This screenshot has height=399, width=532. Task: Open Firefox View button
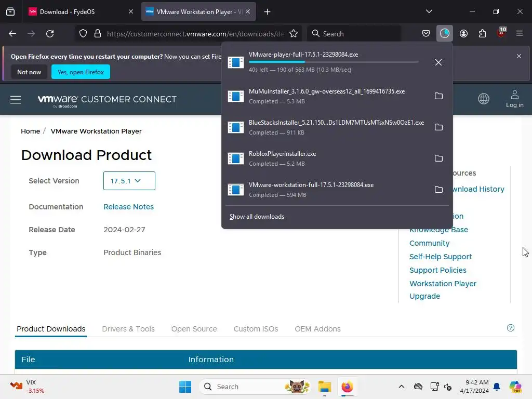tap(10, 12)
